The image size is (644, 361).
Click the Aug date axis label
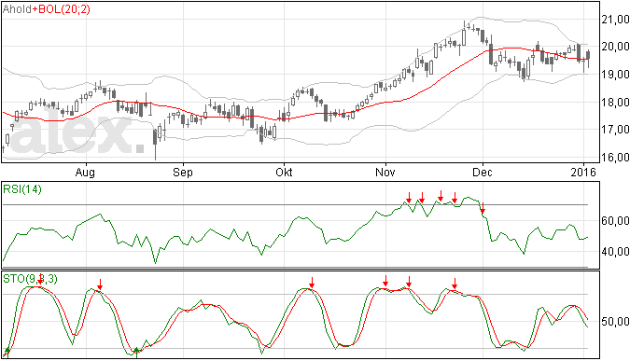[85, 172]
